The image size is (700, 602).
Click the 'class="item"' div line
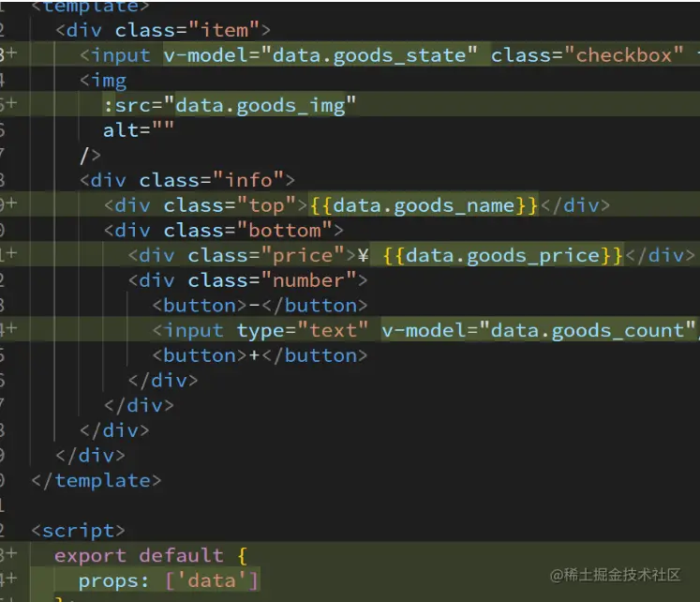coord(163,30)
